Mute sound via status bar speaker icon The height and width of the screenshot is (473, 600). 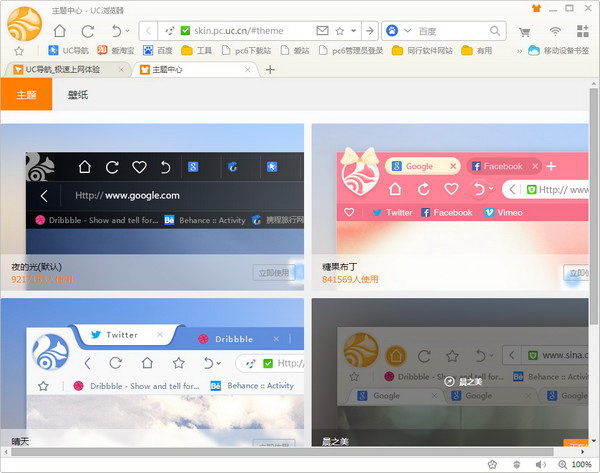click(540, 465)
